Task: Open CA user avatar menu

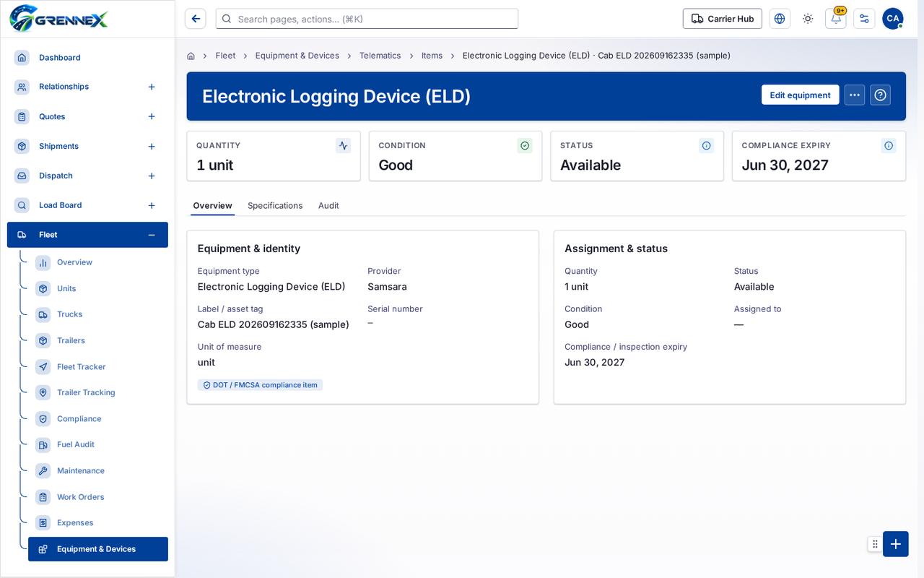Action: click(893, 19)
